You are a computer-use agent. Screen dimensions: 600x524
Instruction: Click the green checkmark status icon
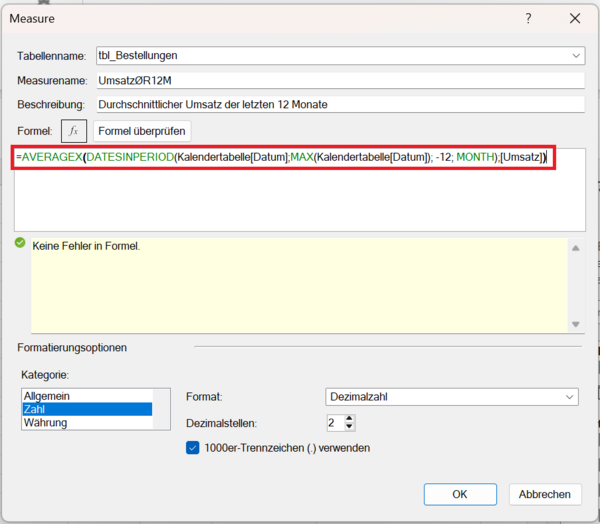point(20,243)
